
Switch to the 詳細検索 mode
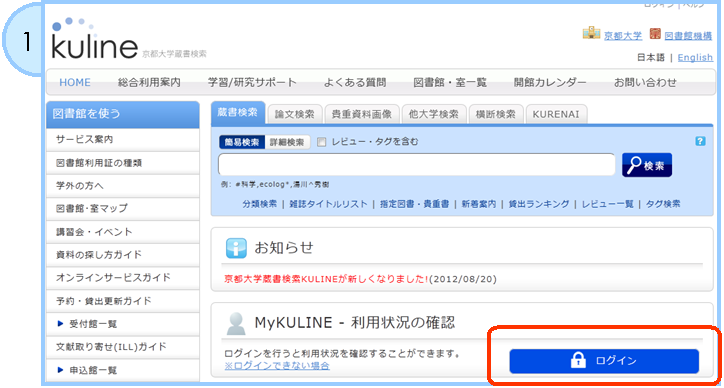point(287,142)
